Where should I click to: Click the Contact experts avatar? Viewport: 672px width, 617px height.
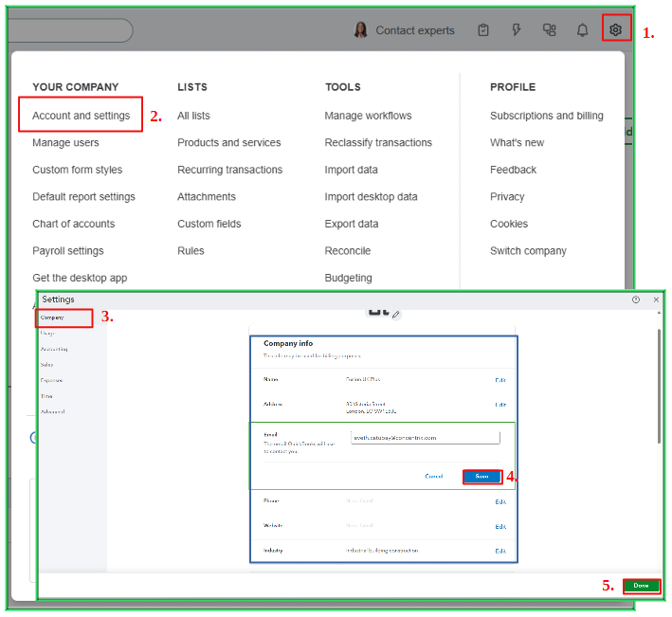click(361, 30)
